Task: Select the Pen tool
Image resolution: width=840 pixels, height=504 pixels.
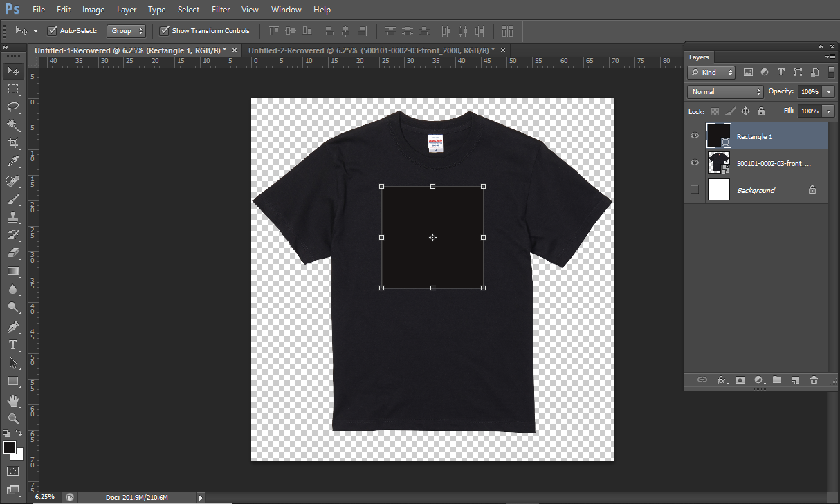Action: 12,326
